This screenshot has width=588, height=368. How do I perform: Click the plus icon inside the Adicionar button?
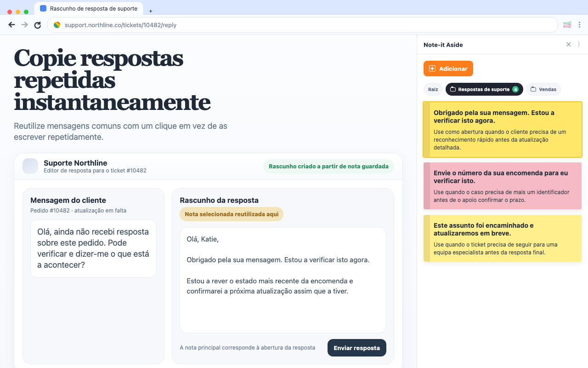(x=432, y=68)
